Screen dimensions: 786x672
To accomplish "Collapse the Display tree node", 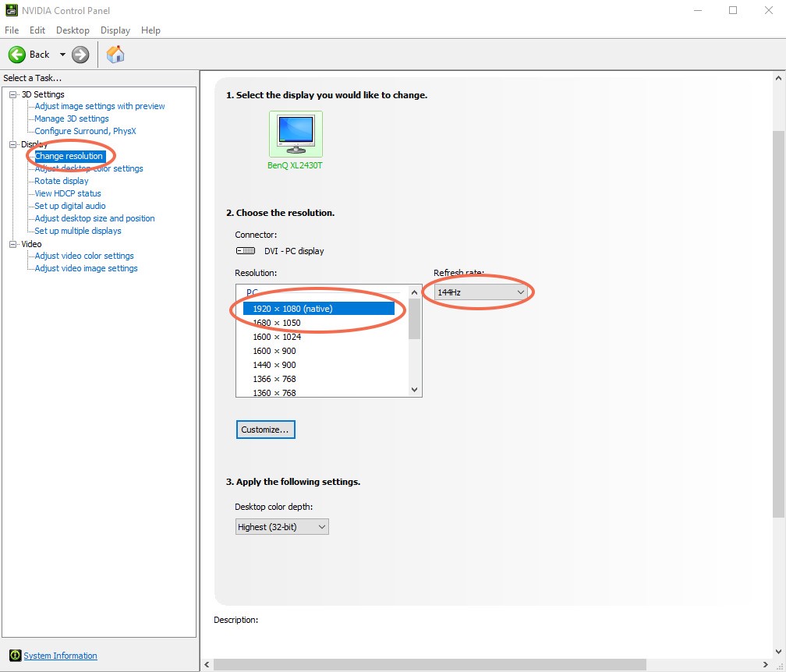I will pos(13,144).
